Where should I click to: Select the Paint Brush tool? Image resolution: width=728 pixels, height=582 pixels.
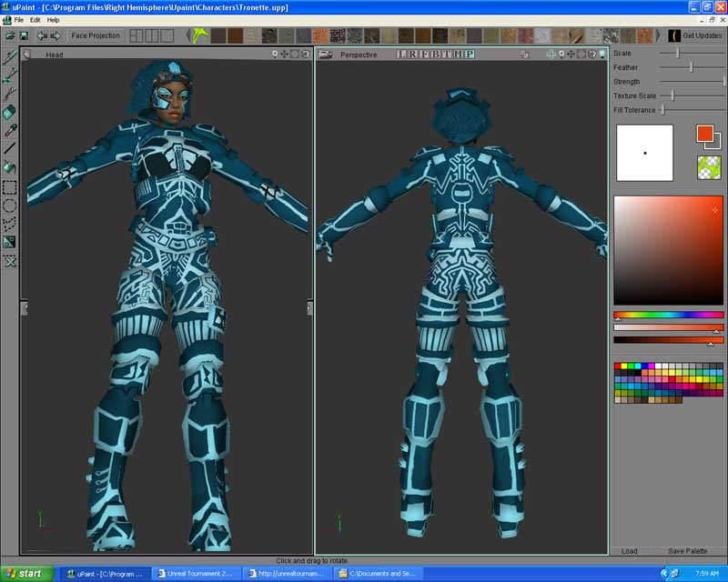point(9,56)
